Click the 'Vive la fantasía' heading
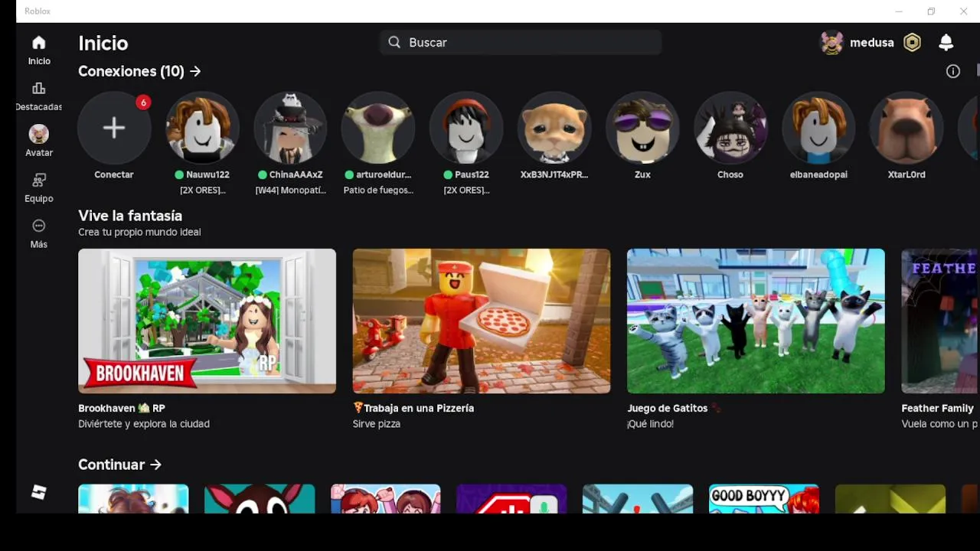980x551 pixels. (130, 216)
